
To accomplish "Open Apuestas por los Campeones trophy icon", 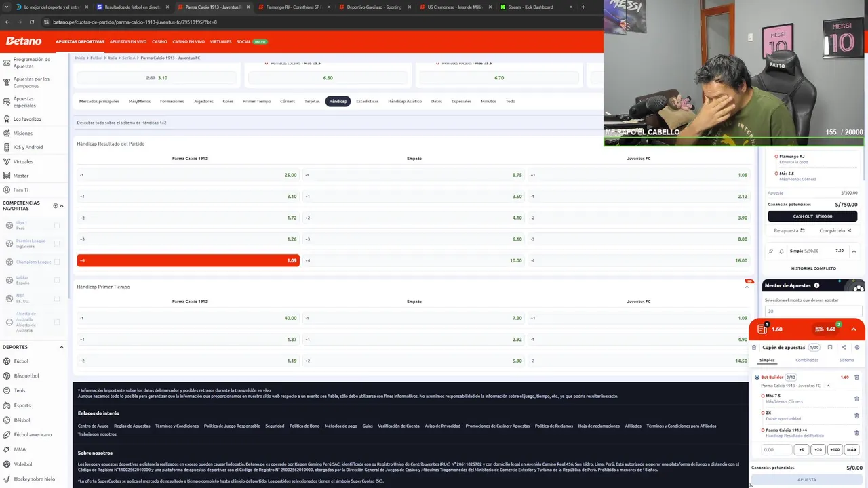I will (6, 82).
